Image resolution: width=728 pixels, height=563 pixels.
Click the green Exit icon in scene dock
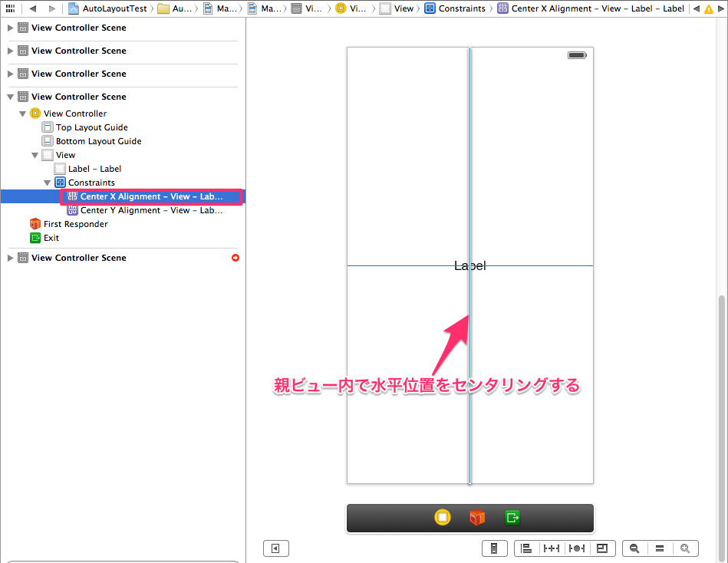[x=512, y=518]
